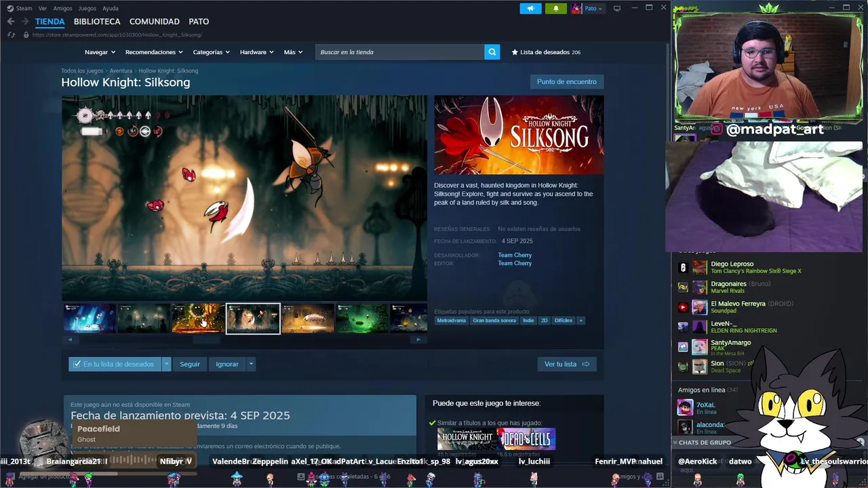Expand the Categorías store menu
The width and height of the screenshot is (868, 488).
point(211,52)
